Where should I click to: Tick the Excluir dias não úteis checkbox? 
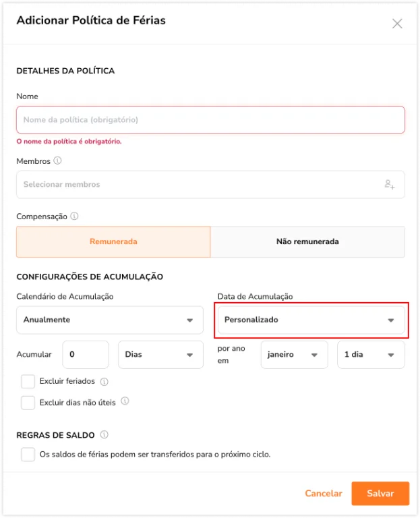(28, 403)
